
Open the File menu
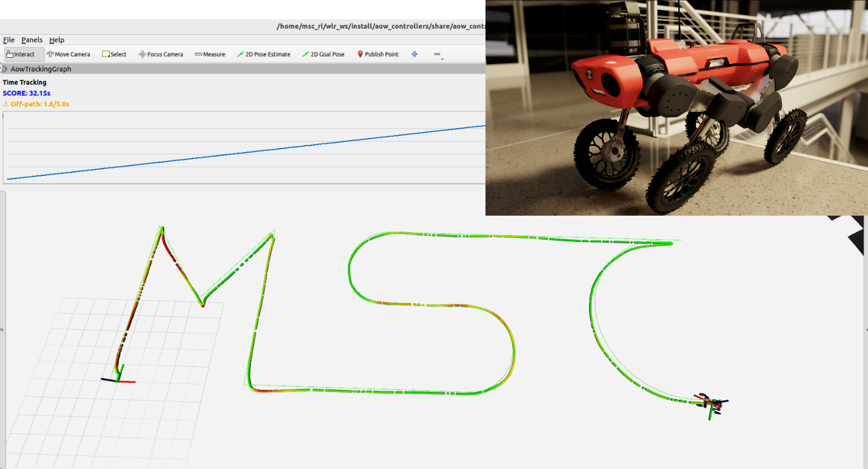(x=8, y=40)
